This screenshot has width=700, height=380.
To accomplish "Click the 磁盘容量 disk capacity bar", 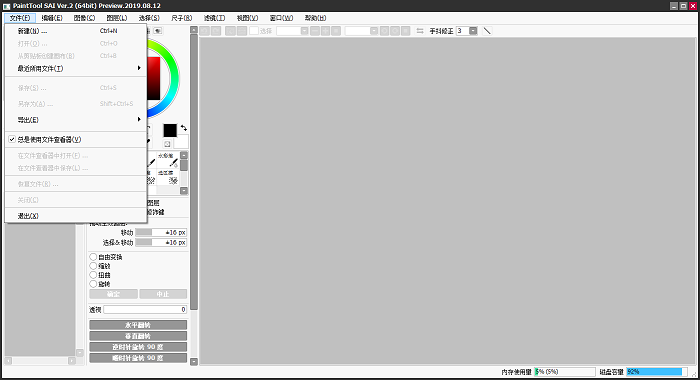I will 657,372.
